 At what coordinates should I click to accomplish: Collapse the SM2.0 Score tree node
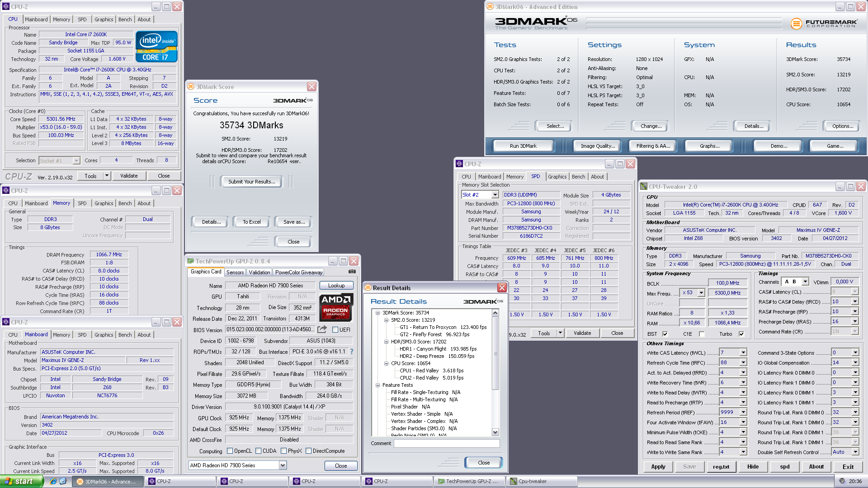(386, 320)
